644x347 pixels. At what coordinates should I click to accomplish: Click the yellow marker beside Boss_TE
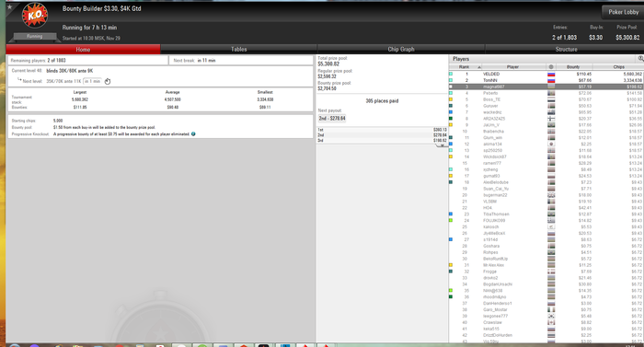[451, 99]
